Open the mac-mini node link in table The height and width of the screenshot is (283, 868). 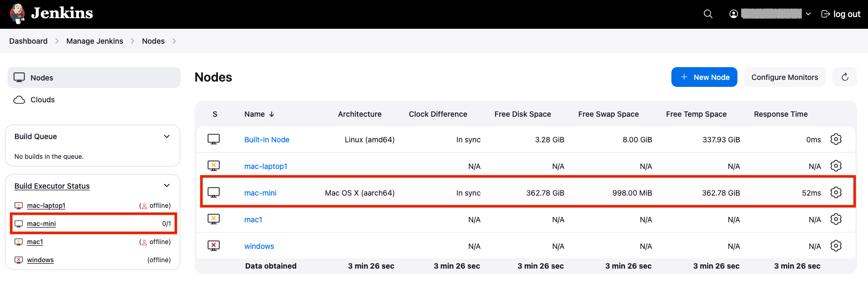tap(261, 193)
